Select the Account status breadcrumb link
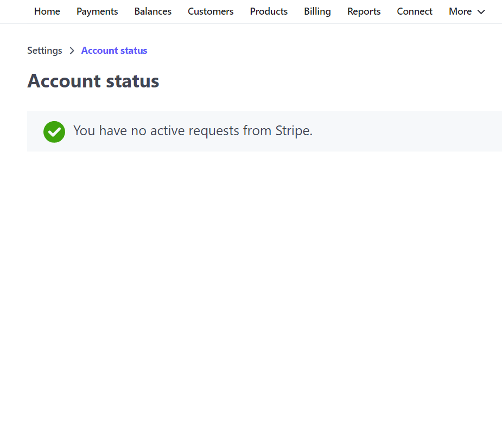 pyautogui.click(x=114, y=51)
